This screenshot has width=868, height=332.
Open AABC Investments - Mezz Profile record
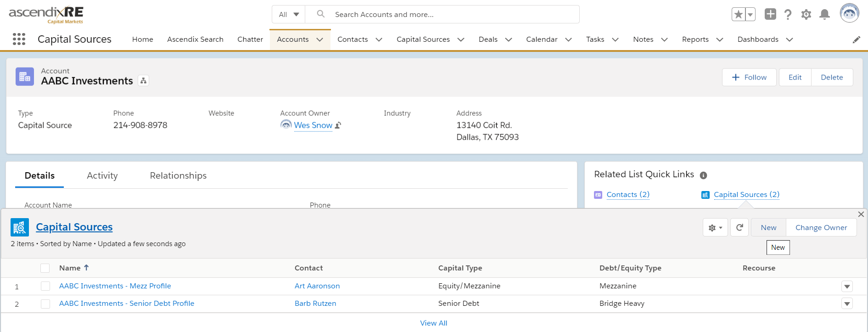[x=115, y=286]
